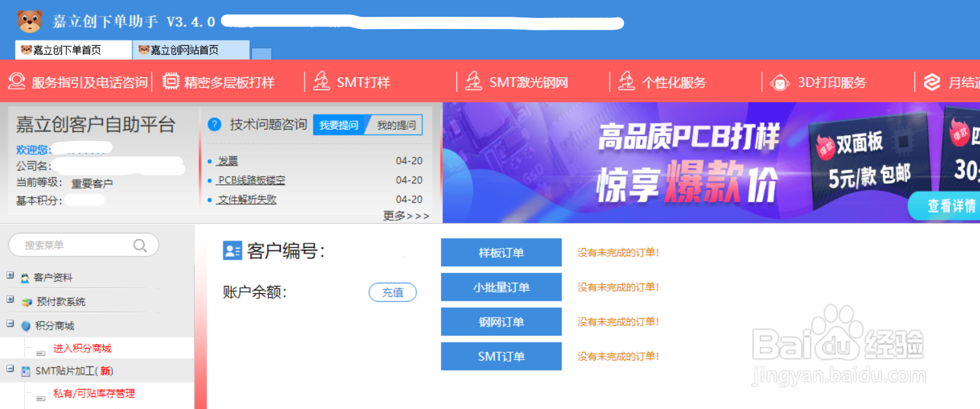The width and height of the screenshot is (980, 409).
Task: Click the 充值 recharge button
Action: [393, 292]
